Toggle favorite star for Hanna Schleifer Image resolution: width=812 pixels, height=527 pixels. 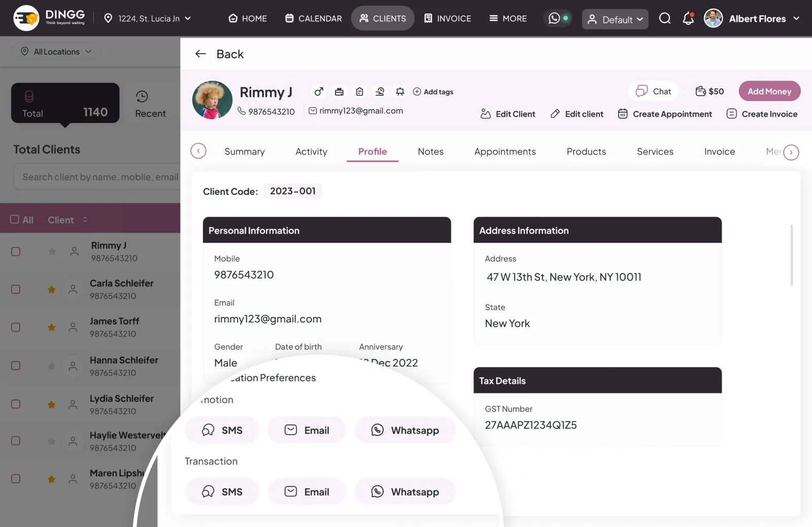point(52,366)
